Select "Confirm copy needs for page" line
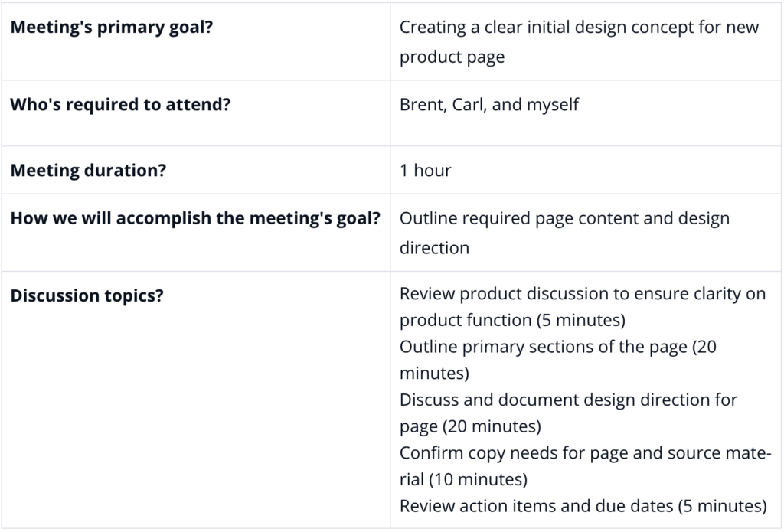The height and width of the screenshot is (532, 784). pyautogui.click(x=585, y=452)
